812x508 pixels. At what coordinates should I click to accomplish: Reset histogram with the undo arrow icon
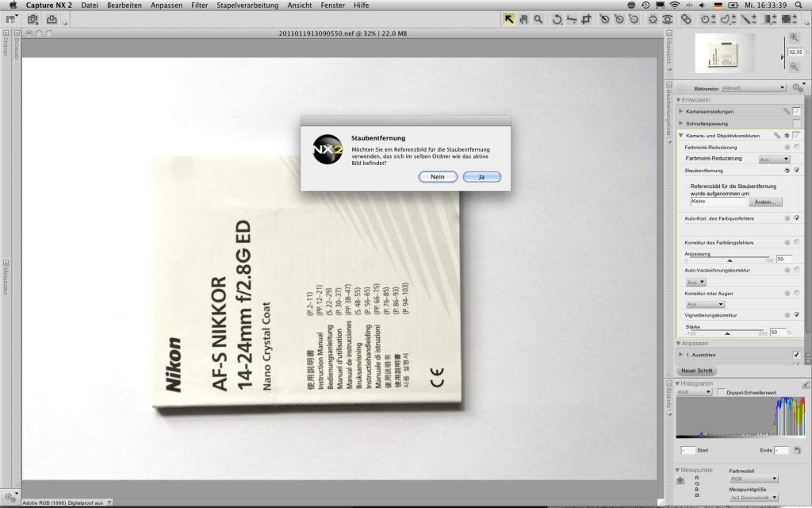coord(797,450)
